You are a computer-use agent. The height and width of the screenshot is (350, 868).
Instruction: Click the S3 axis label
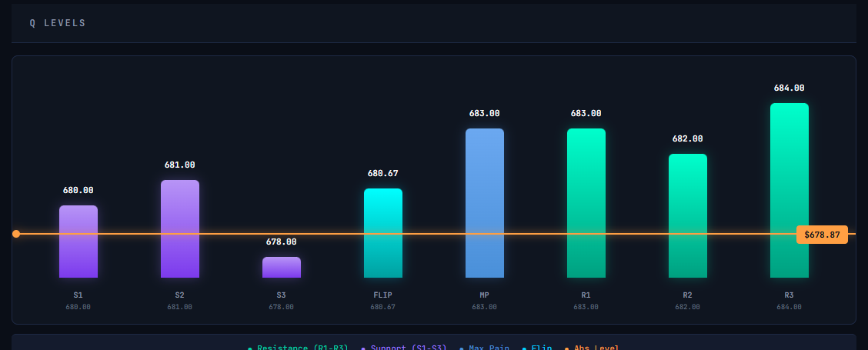coord(282,295)
